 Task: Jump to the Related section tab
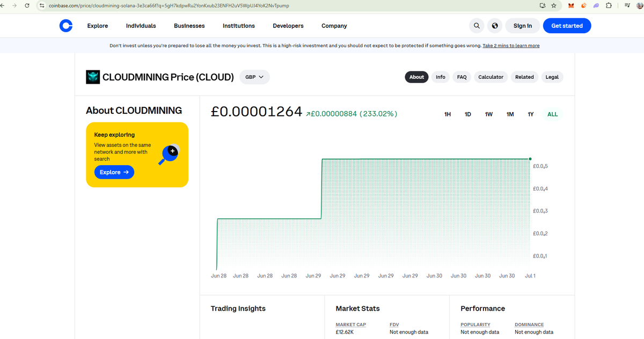[524, 77]
